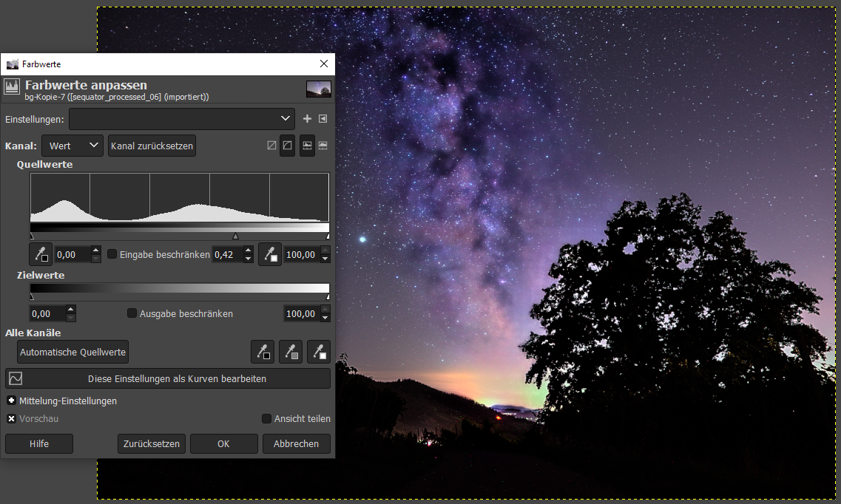Toggle the Vorschau preview checkbox
Image resolution: width=841 pixels, height=504 pixels.
pos(11,419)
